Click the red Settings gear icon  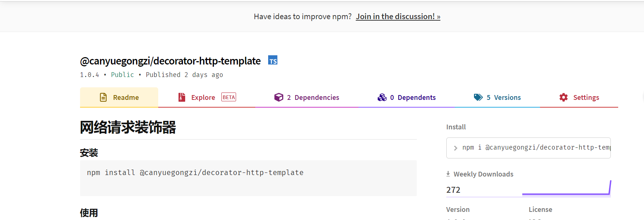tap(564, 97)
